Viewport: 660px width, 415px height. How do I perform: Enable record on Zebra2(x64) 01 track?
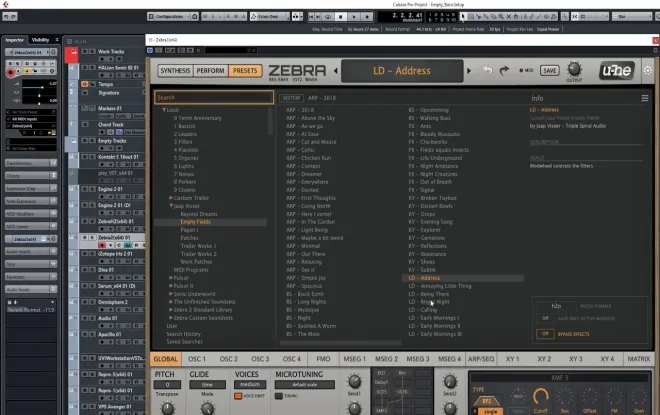pyautogui.click(x=102, y=245)
